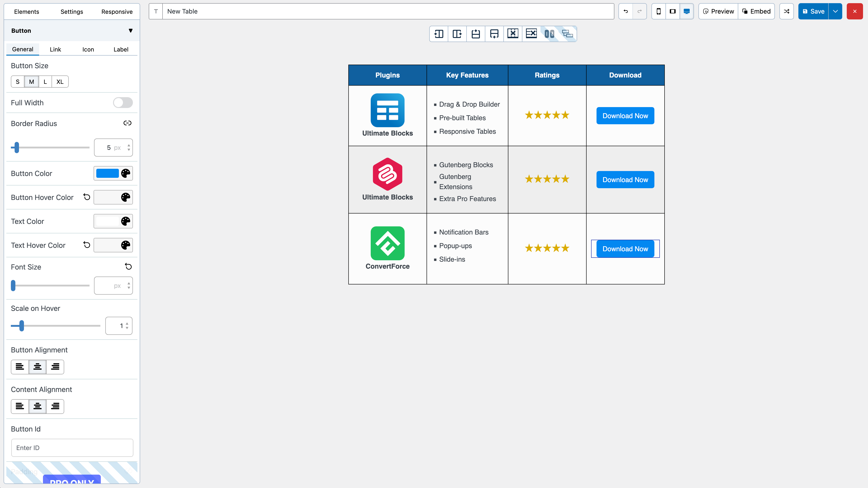Viewport: 868px width, 488px height.
Task: Insert a row below
Action: click(x=494, y=34)
